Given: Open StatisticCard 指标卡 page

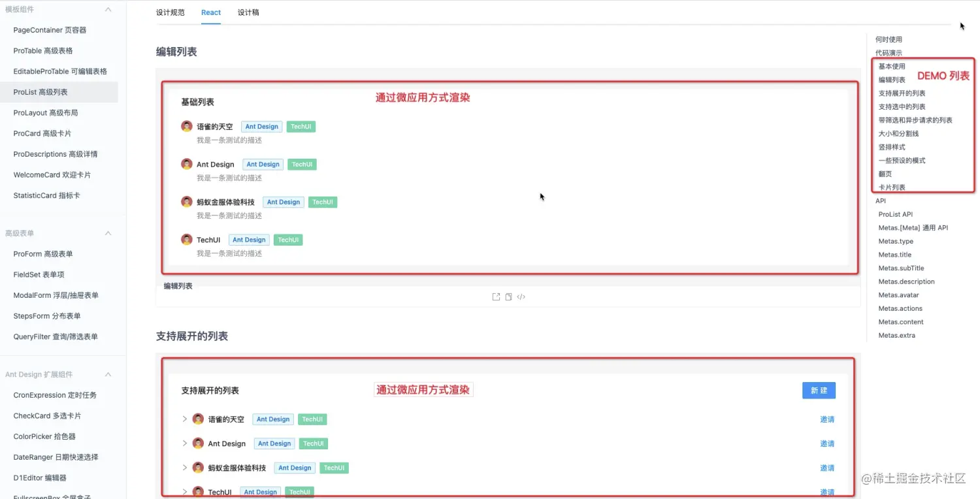Looking at the screenshot, I should click(47, 195).
